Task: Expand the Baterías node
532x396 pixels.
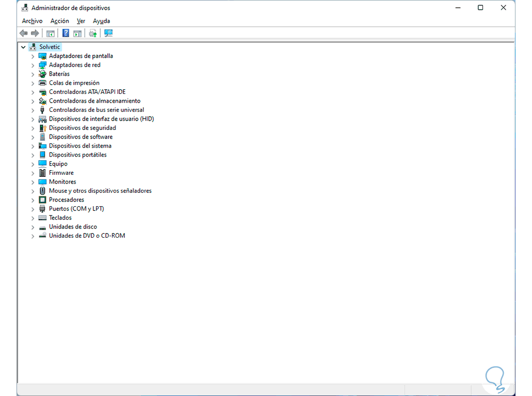Action: 33,74
